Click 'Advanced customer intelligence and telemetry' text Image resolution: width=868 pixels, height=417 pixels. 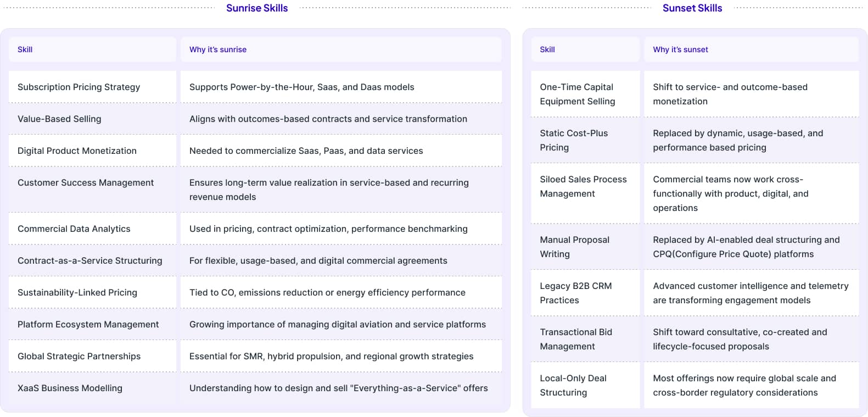click(x=751, y=293)
